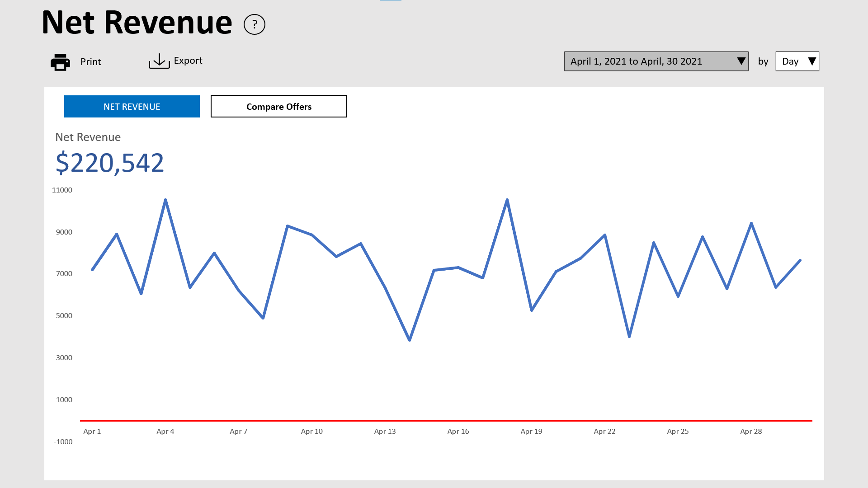Click the Day dropdown arrow
Viewport: 868px width, 488px height.
(812, 61)
